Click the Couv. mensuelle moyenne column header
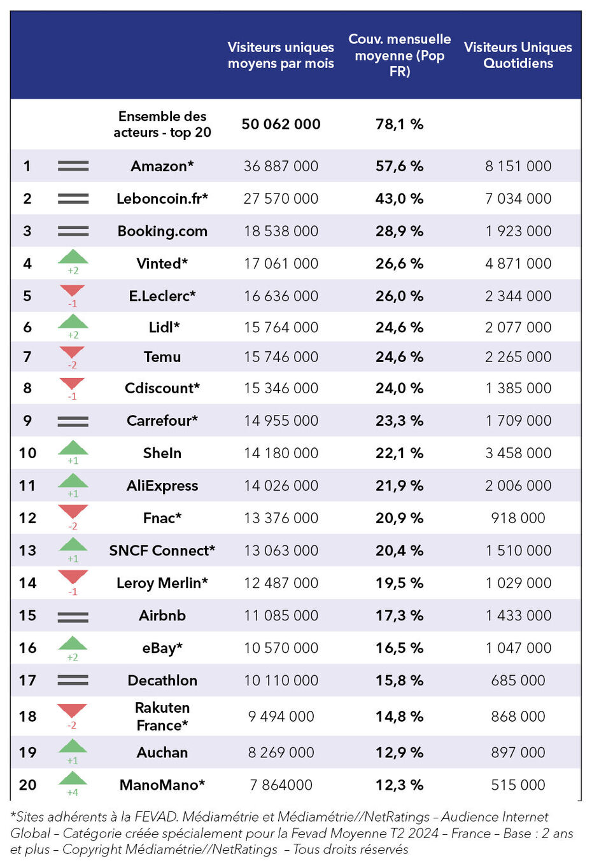592x868 pixels. [399, 55]
